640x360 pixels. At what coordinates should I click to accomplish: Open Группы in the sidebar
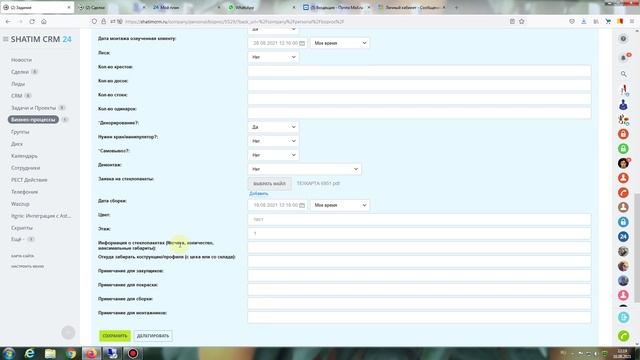20,132
